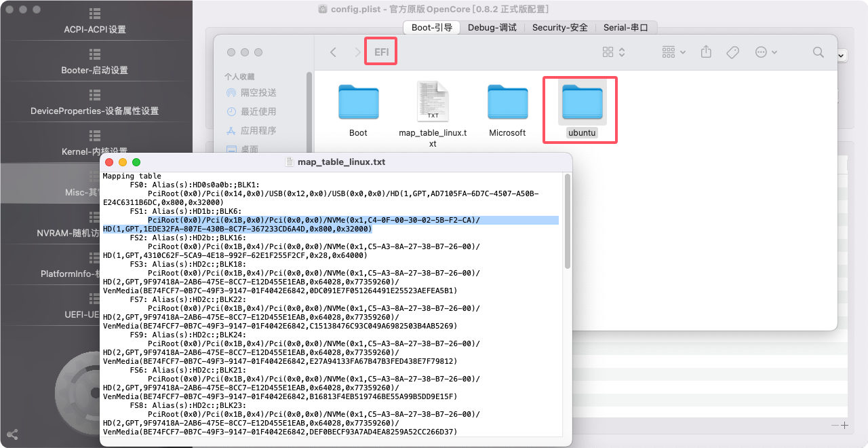Switch to the Boot-引导 tab

[432, 27]
